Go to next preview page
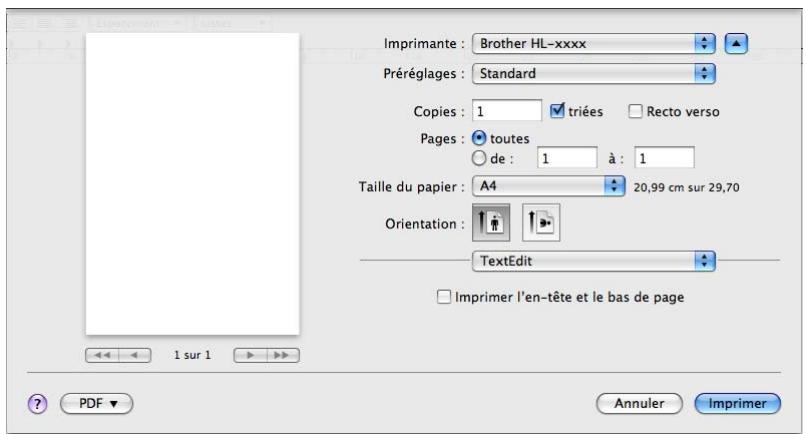Screen dimensions: 806x434 pos(250,355)
